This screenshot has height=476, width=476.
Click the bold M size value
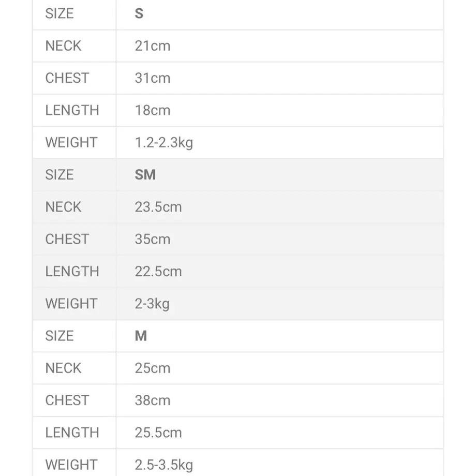click(141, 336)
